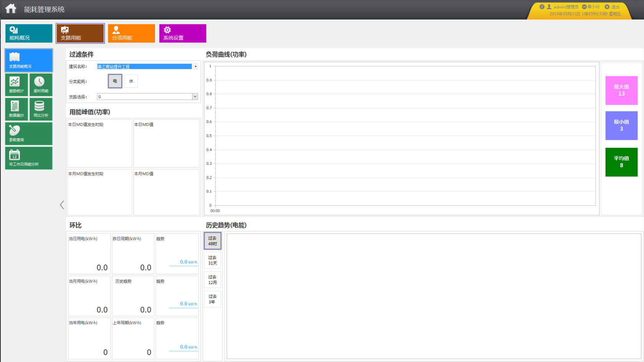This screenshot has width=644, height=362.
Task: Click 0.0 kW·h trend link beside 历史趋势
Action: (188, 304)
